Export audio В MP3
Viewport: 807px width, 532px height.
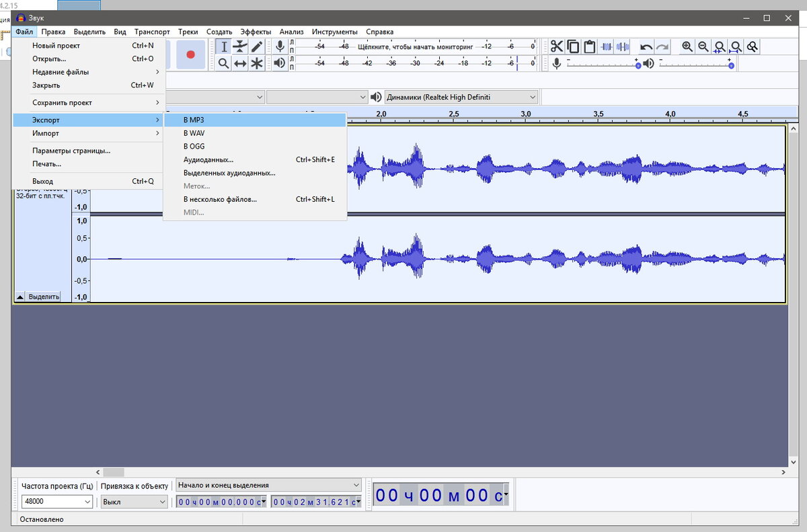point(255,120)
